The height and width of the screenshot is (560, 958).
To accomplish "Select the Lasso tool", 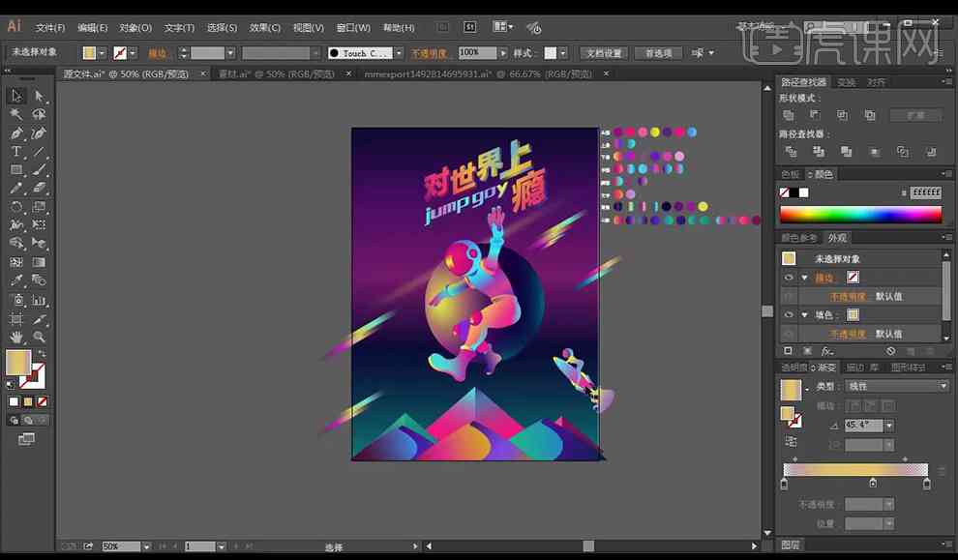I will (39, 114).
